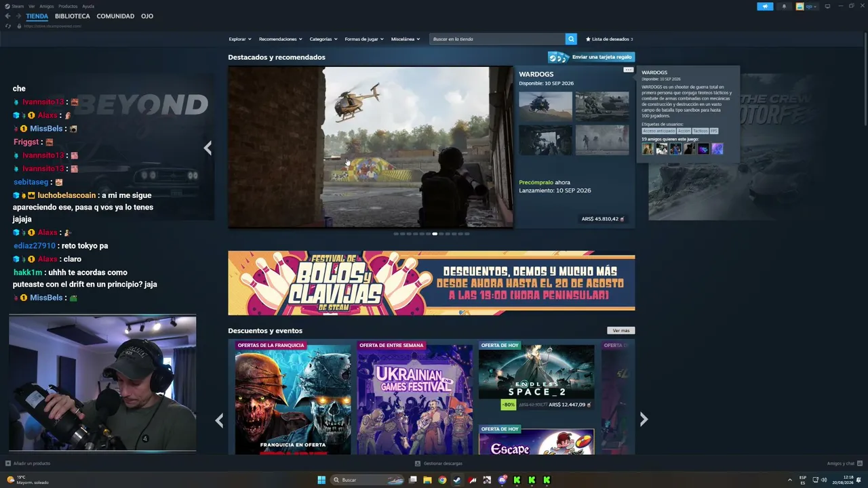868x488 pixels.
Task: Click the WARDOGS title in featured card
Action: (x=536, y=74)
